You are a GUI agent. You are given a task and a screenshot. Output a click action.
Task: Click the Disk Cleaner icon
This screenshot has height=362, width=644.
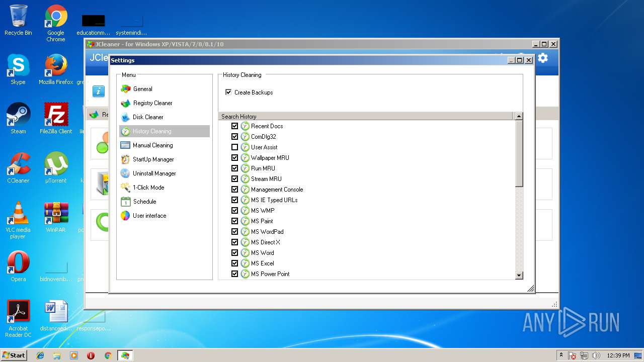tap(125, 117)
